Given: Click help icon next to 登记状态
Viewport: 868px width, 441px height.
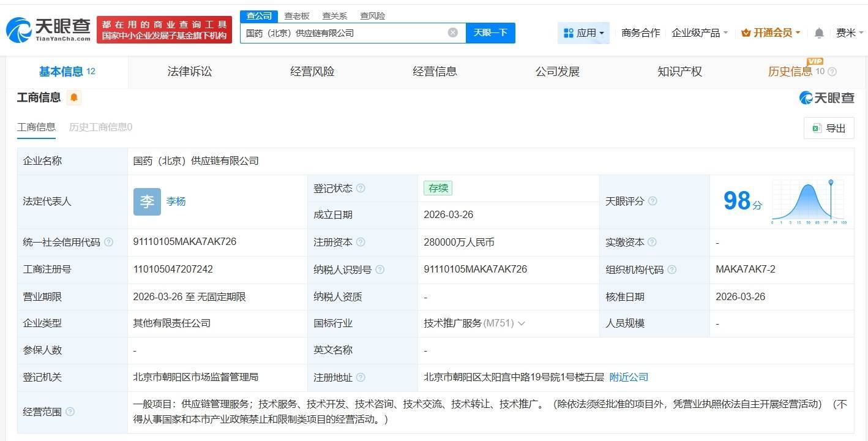Looking at the screenshot, I should [x=361, y=189].
